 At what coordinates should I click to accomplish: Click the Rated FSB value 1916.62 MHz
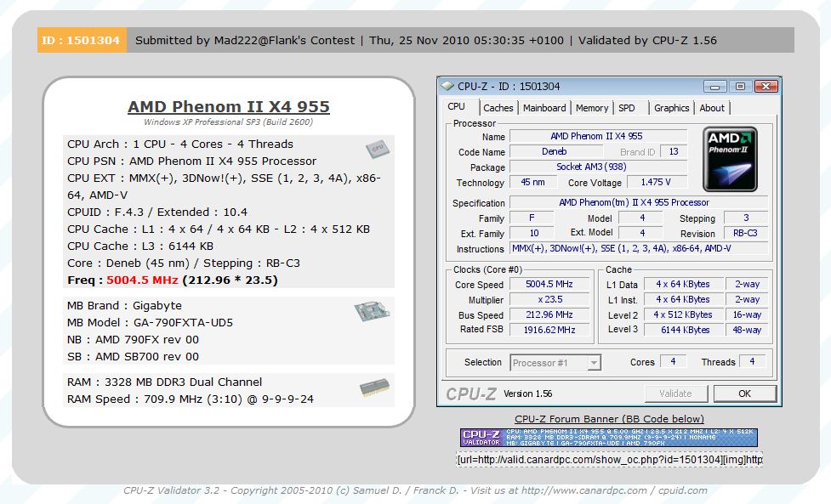[549, 330]
